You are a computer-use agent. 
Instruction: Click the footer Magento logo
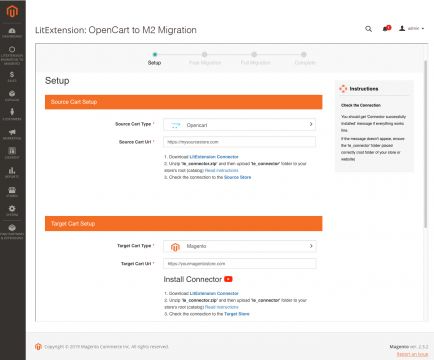click(x=38, y=347)
